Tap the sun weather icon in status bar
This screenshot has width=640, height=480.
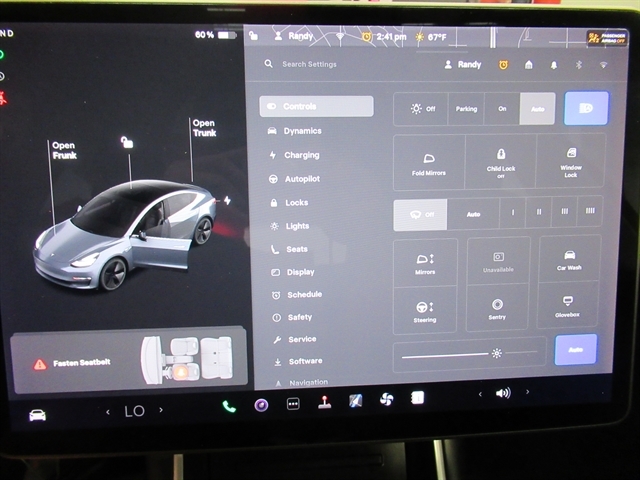[x=419, y=37]
